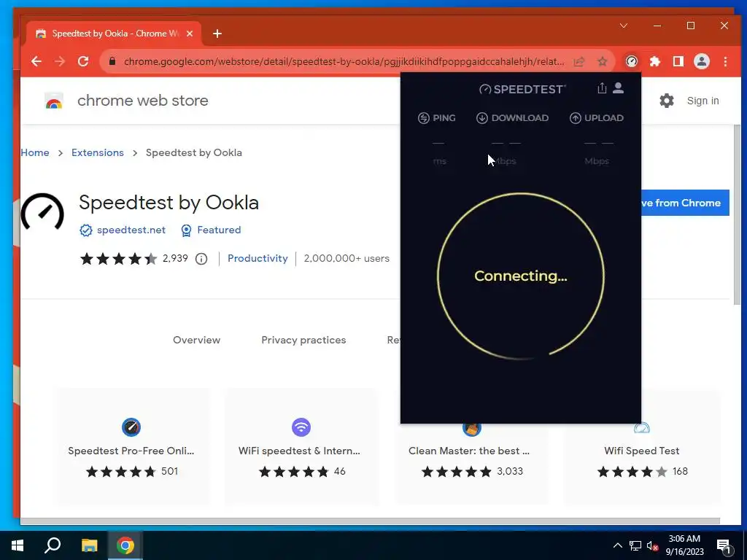Open Chrome Web Store settings gear
Viewport: 747px width, 560px height.
pos(667,101)
